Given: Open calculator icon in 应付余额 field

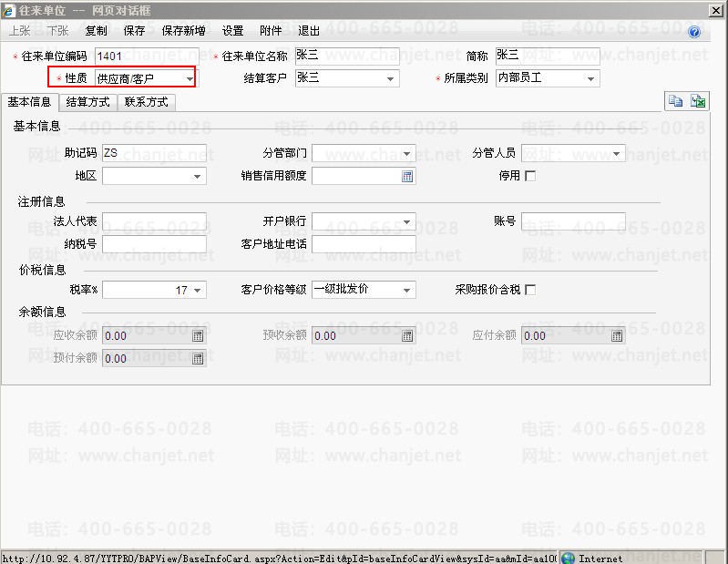Looking at the screenshot, I should click(x=617, y=336).
